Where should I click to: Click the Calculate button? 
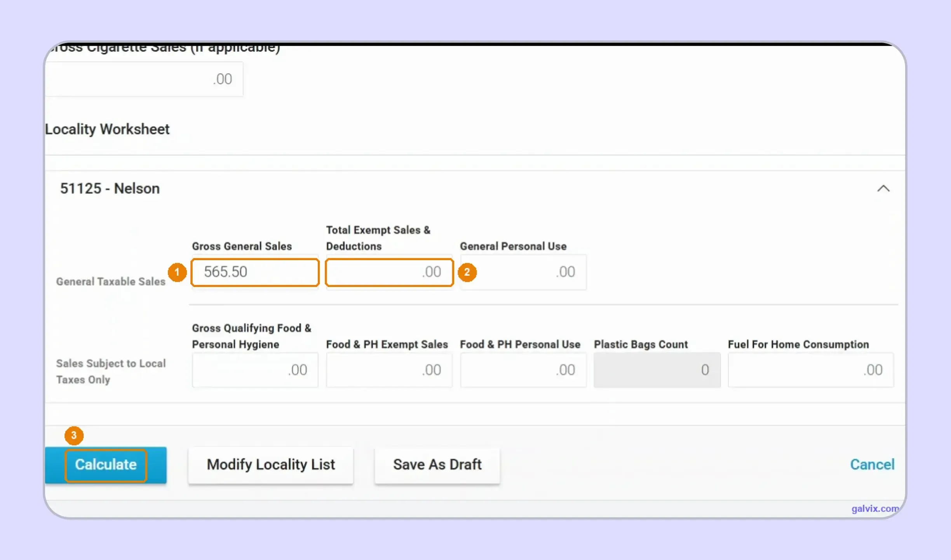click(x=106, y=465)
